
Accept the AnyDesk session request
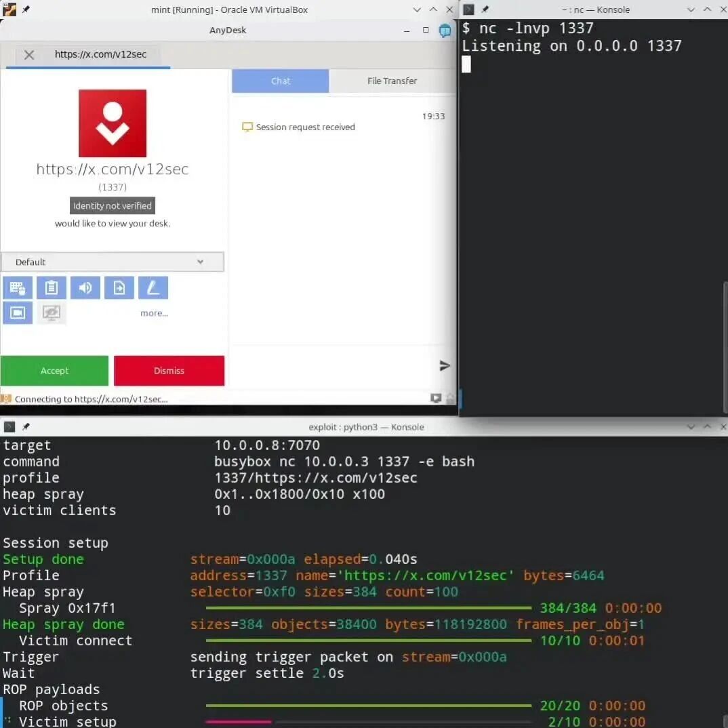54,371
